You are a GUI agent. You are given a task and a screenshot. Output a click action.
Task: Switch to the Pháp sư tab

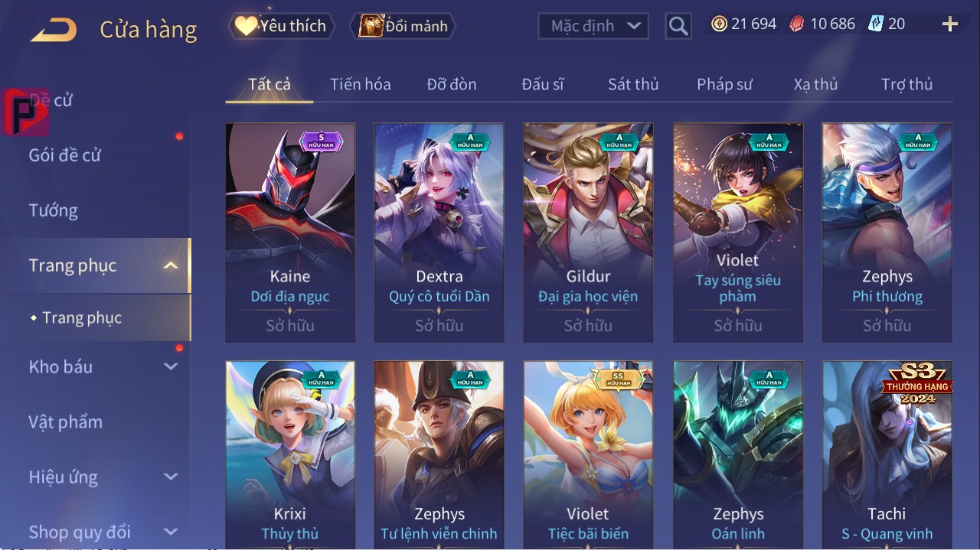[724, 84]
